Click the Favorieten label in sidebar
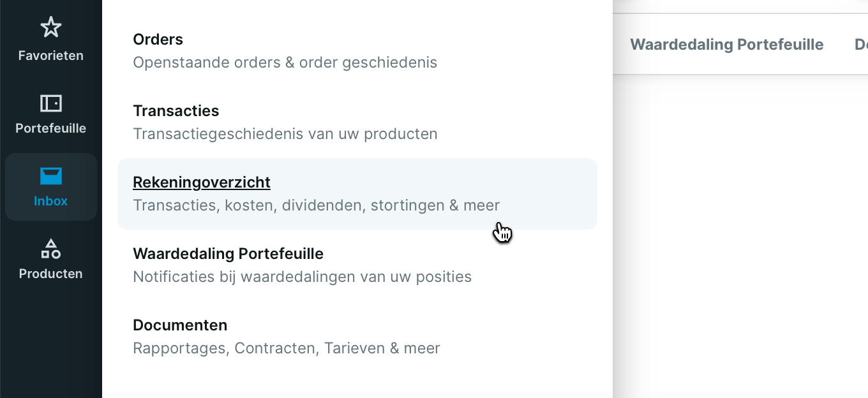This screenshot has height=398, width=868. pyautogui.click(x=50, y=55)
